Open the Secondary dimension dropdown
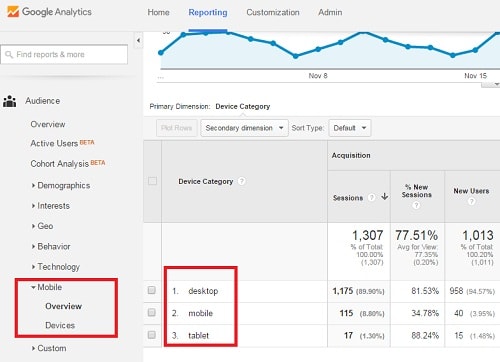The width and height of the screenshot is (500, 362). tap(244, 128)
